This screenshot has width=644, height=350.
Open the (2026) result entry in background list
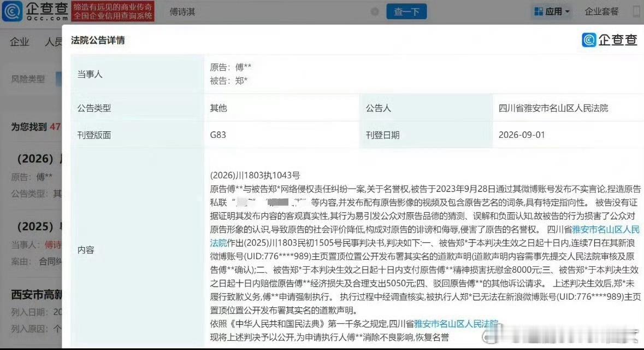(x=39, y=159)
